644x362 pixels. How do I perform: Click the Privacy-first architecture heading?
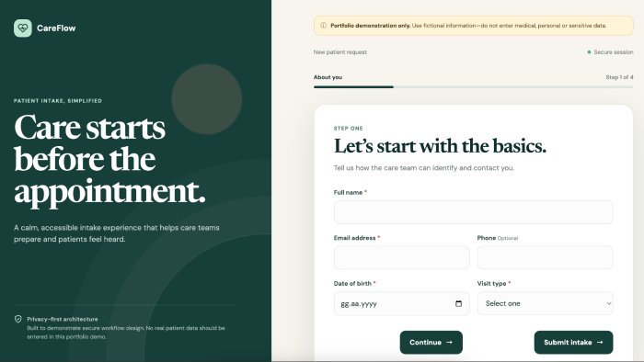click(63, 319)
